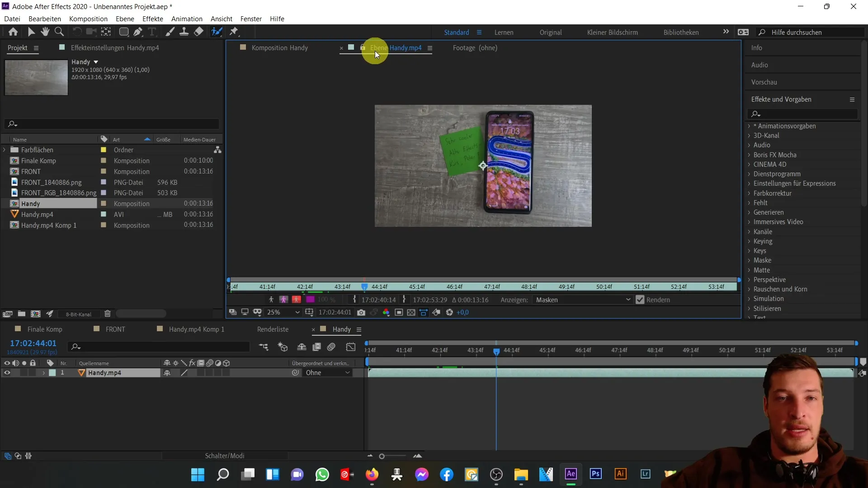
Task: Toggle Handy.mp4 layer label color box
Action: [x=52, y=373]
